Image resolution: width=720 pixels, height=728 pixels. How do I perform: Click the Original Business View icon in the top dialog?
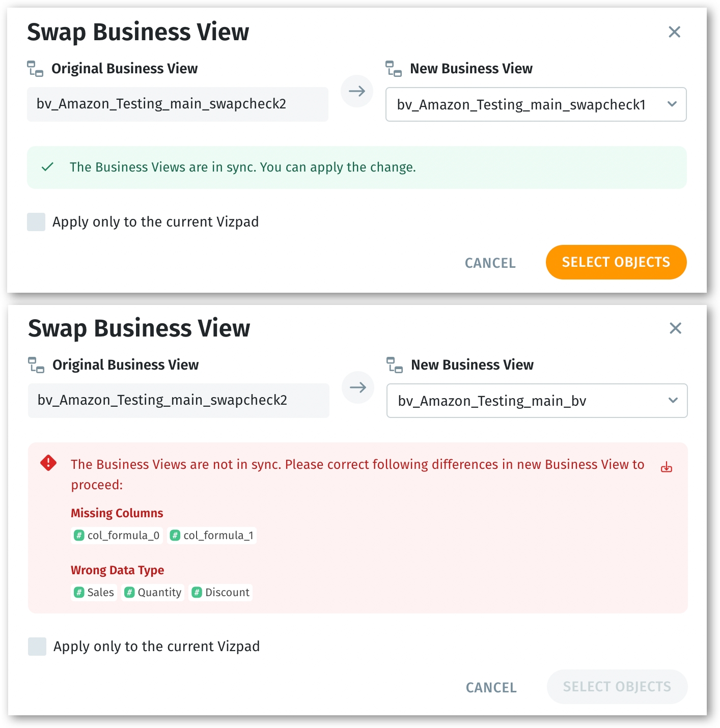click(x=35, y=68)
